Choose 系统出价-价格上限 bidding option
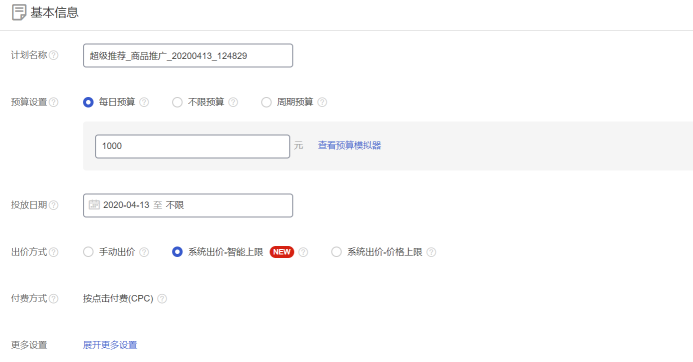Image resolution: width=693 pixels, height=362 pixels. pos(336,252)
